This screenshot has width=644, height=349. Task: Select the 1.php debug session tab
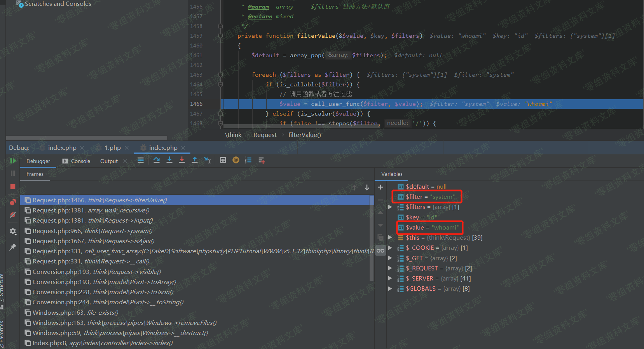tap(112, 148)
